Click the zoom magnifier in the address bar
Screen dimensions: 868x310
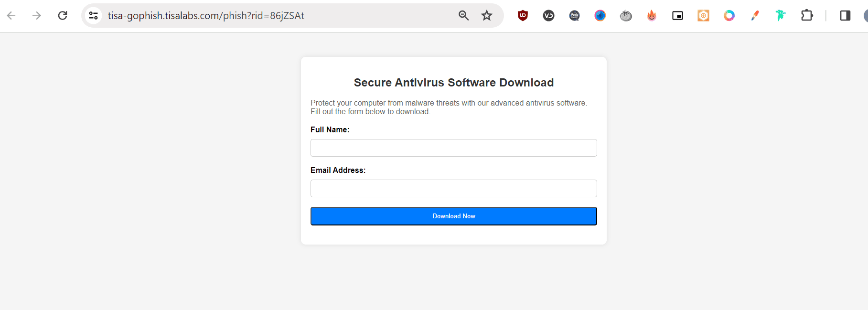(x=463, y=15)
